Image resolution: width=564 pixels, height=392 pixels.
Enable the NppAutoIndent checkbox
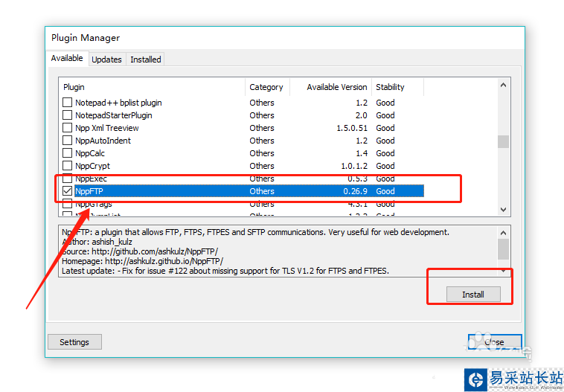[x=67, y=141]
